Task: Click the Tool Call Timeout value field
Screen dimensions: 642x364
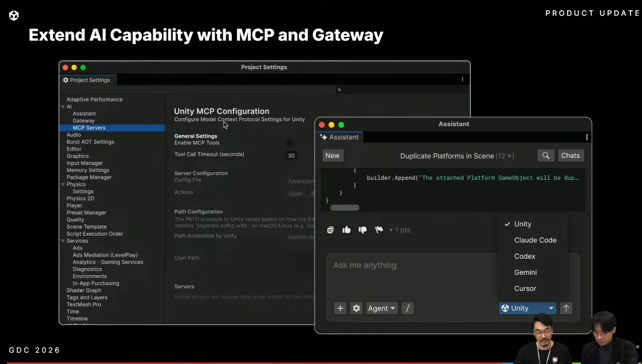Action: [291, 155]
